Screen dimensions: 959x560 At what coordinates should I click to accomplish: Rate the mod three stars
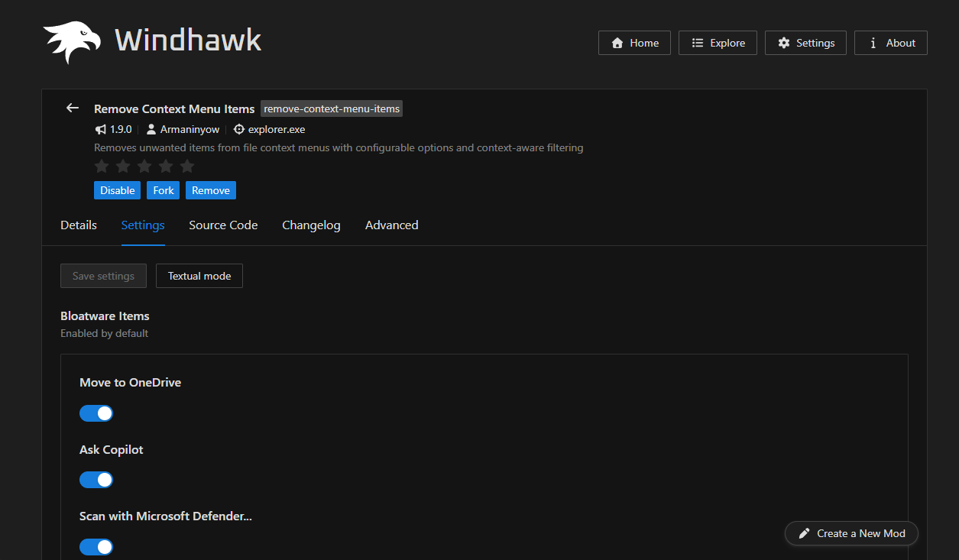click(x=144, y=166)
